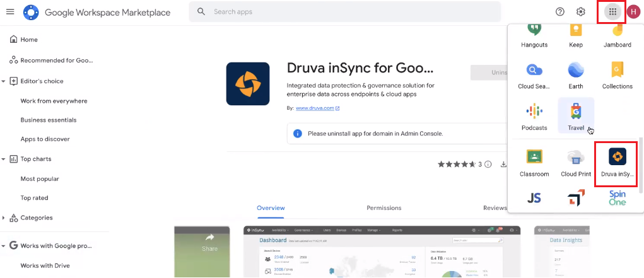This screenshot has width=644, height=278.
Task: Click into the Search apps field
Action: pyautogui.click(x=345, y=11)
